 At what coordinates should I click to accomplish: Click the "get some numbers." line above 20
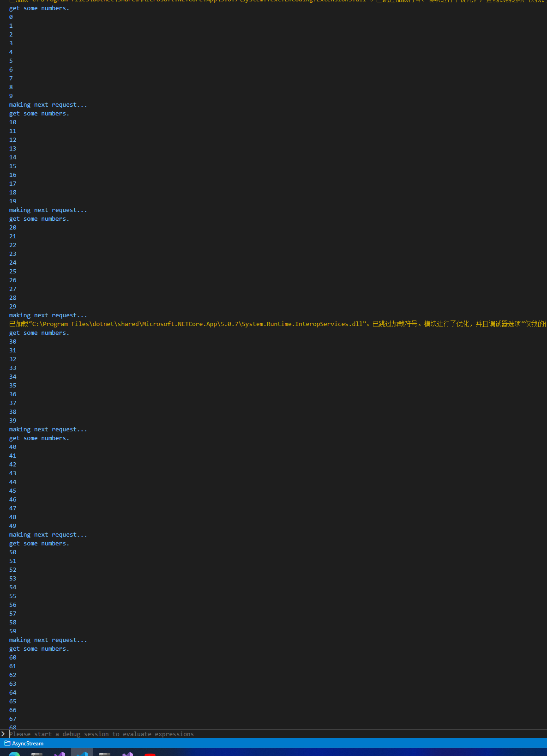[x=39, y=219]
